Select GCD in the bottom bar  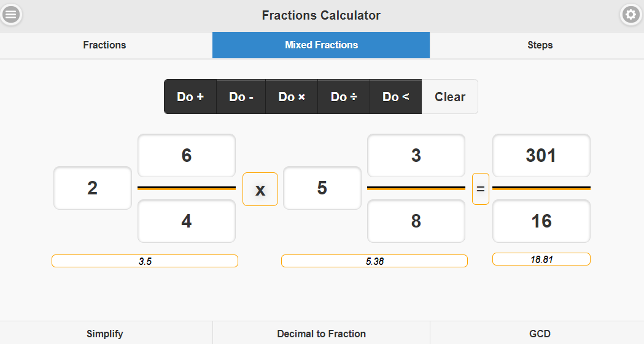tap(540, 334)
